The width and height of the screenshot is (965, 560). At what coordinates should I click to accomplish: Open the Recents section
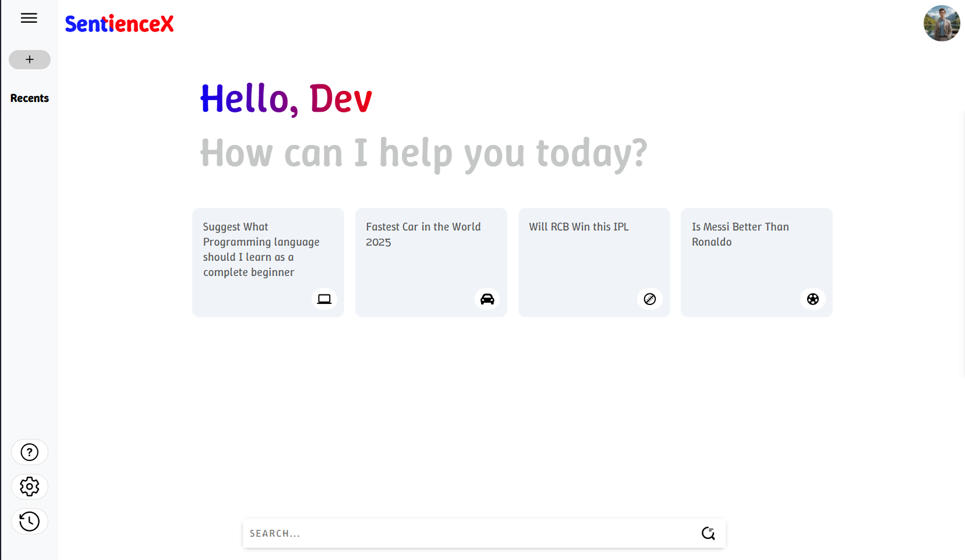(29, 98)
